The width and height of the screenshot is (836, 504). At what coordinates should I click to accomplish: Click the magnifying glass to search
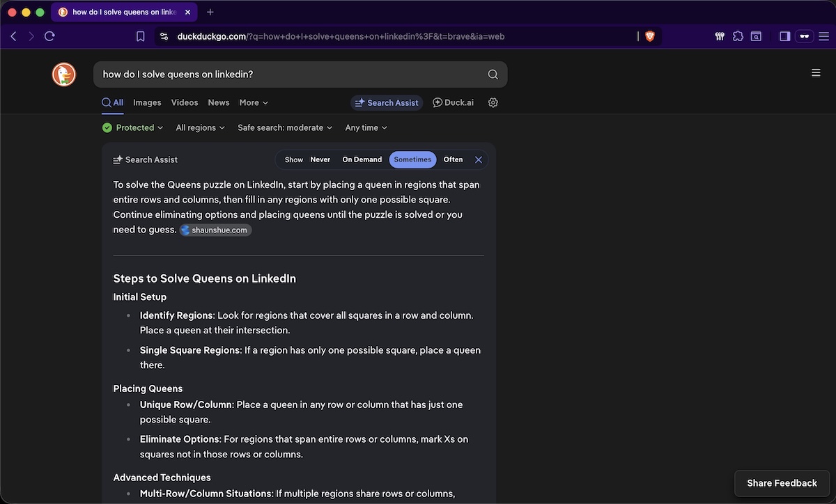pyautogui.click(x=493, y=74)
